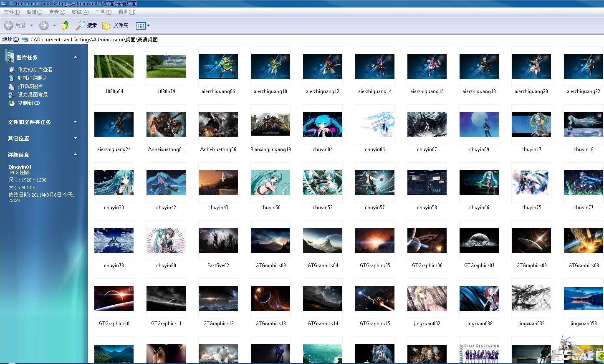Select the aierzhiguang18 thumbnail

coord(479,66)
